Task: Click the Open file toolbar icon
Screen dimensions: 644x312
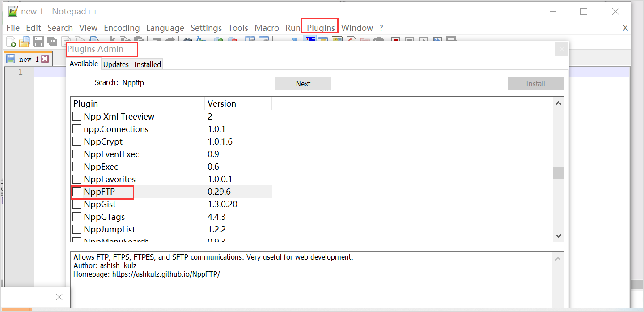Action: coord(24,41)
